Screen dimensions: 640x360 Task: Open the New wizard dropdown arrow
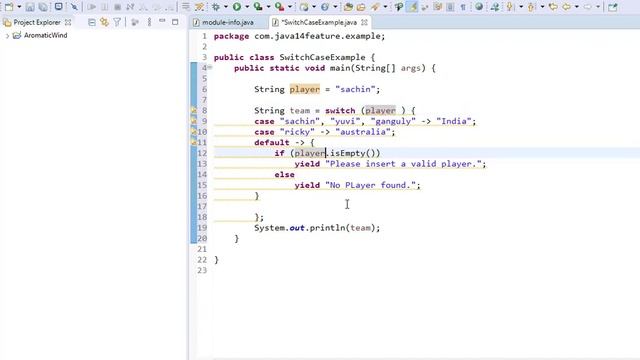pyautogui.click(x=19, y=7)
